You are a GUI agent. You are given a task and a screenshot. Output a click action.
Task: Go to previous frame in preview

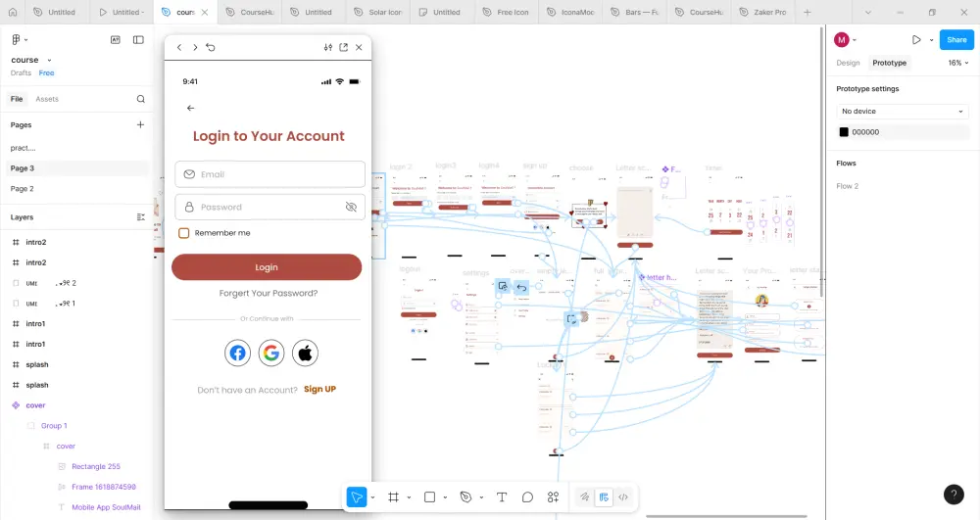tap(179, 47)
